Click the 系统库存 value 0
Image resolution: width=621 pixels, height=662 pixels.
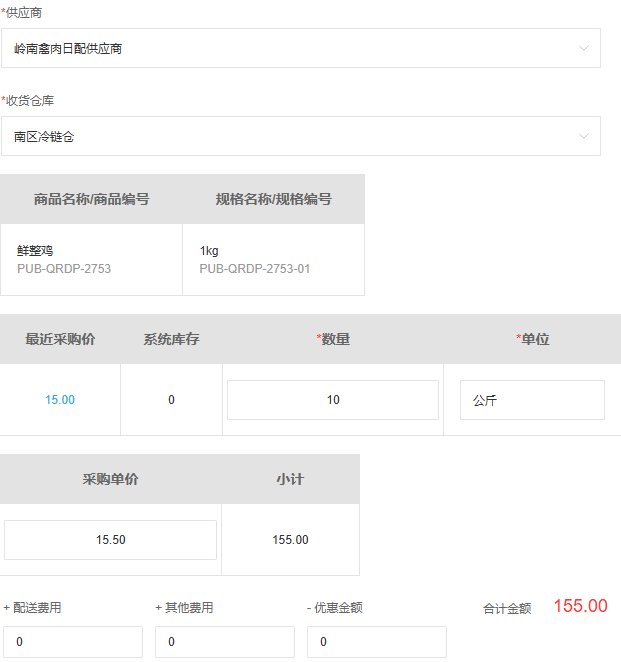171,400
